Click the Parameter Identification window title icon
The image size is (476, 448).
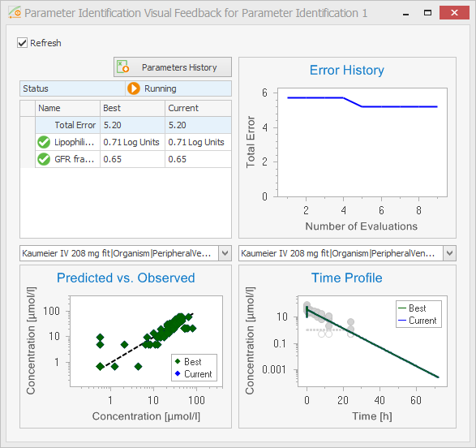tap(15, 12)
